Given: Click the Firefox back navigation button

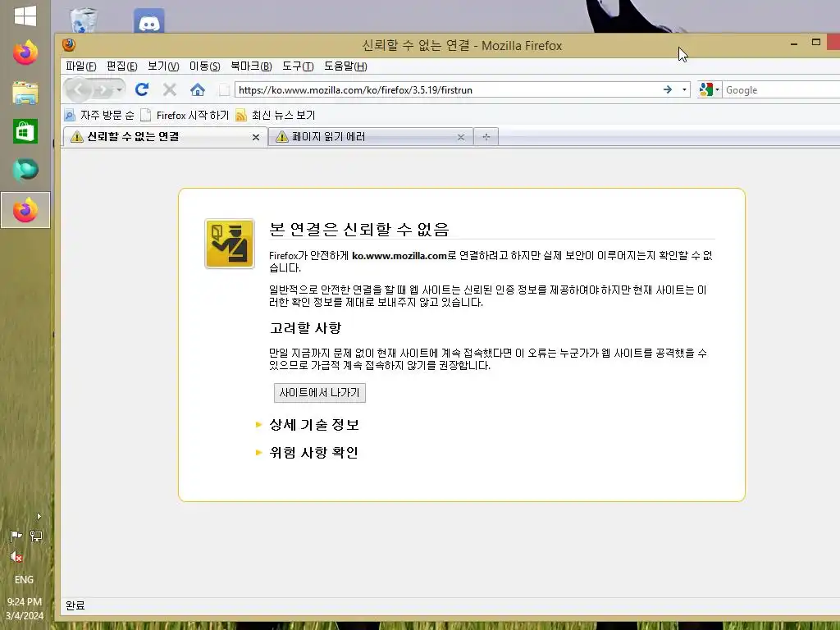Looking at the screenshot, I should pyautogui.click(x=79, y=89).
